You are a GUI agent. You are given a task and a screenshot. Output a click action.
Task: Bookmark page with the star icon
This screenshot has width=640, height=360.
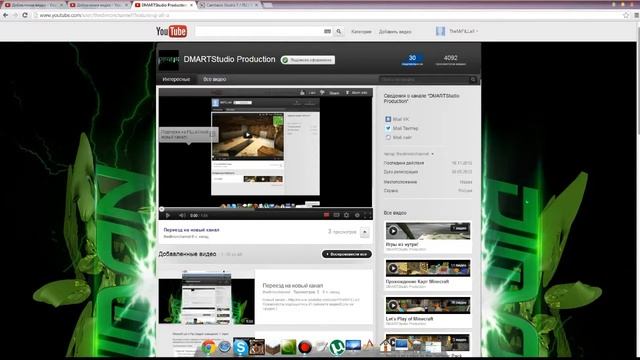tap(626, 15)
